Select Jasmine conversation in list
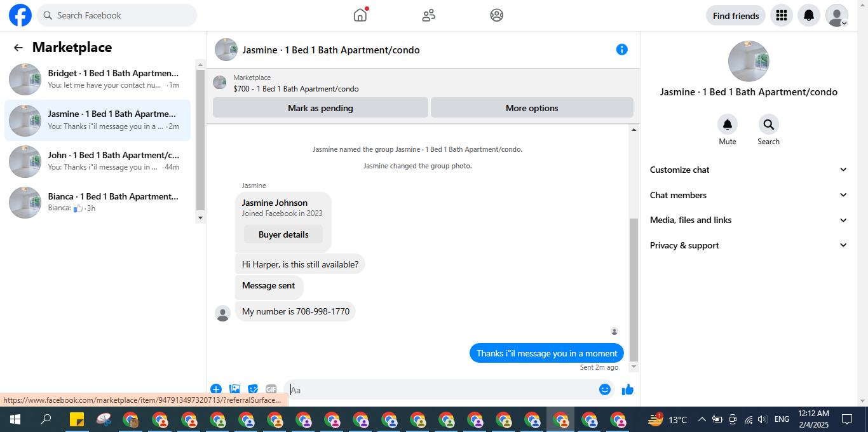The image size is (868, 432). pyautogui.click(x=97, y=120)
